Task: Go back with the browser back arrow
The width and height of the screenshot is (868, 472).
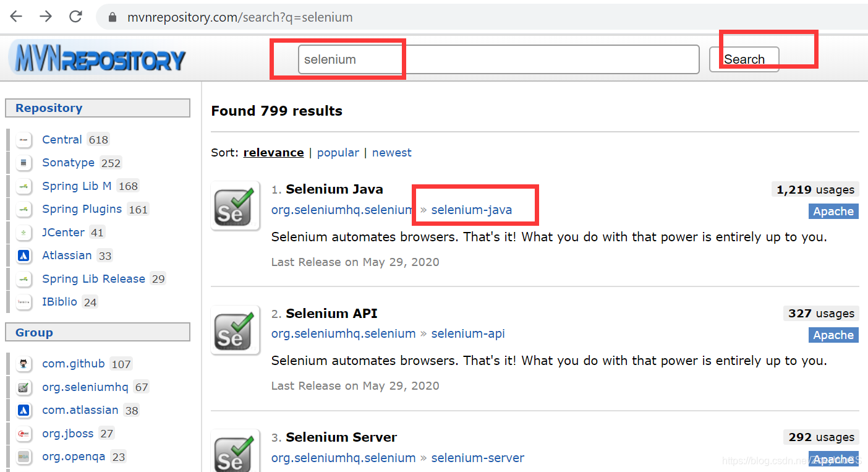Action: pyautogui.click(x=16, y=17)
